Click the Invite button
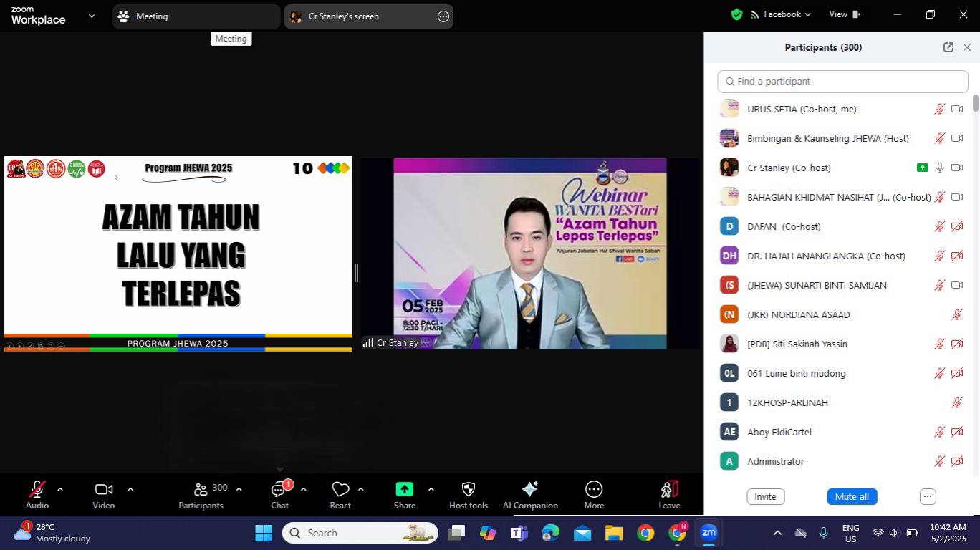 pyautogui.click(x=765, y=496)
